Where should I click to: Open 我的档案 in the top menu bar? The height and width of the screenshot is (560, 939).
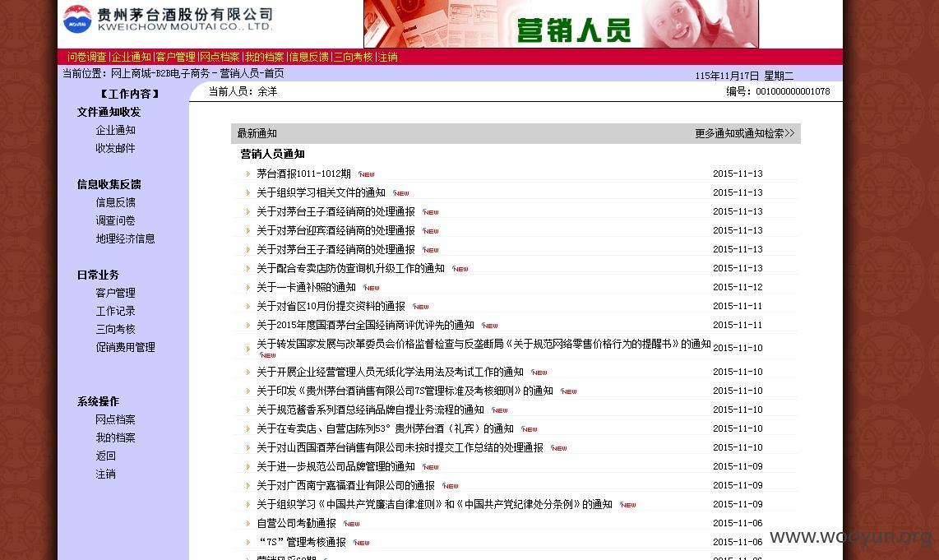coord(264,57)
